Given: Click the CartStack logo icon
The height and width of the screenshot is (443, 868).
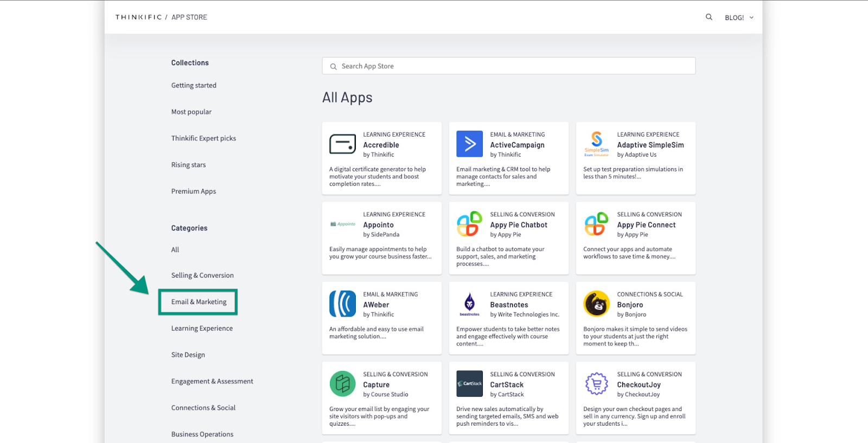Looking at the screenshot, I should point(469,384).
